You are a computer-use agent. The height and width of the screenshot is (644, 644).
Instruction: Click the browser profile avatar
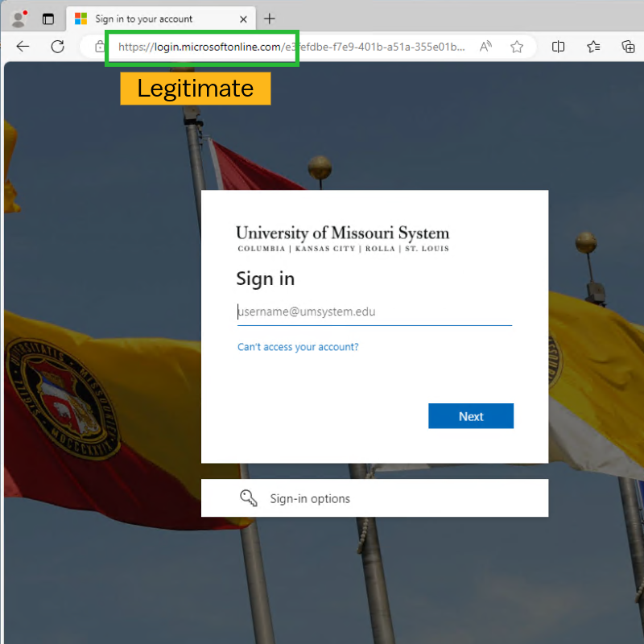coord(18,18)
